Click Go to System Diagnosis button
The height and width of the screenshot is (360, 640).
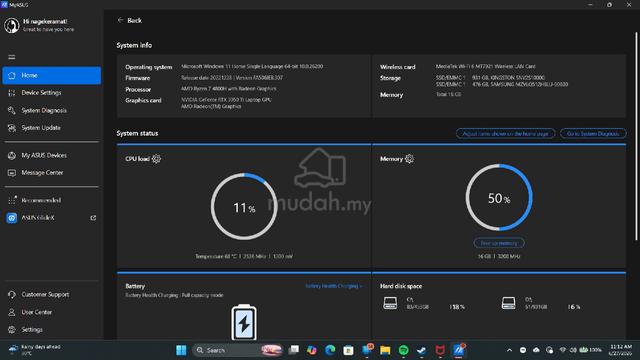coord(593,133)
